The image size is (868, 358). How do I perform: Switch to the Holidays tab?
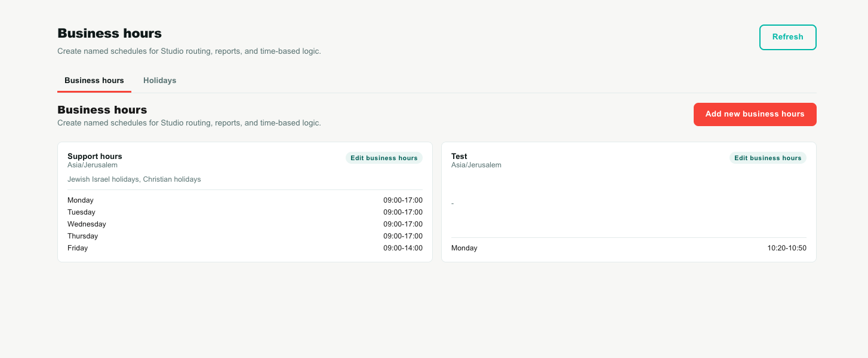tap(159, 81)
